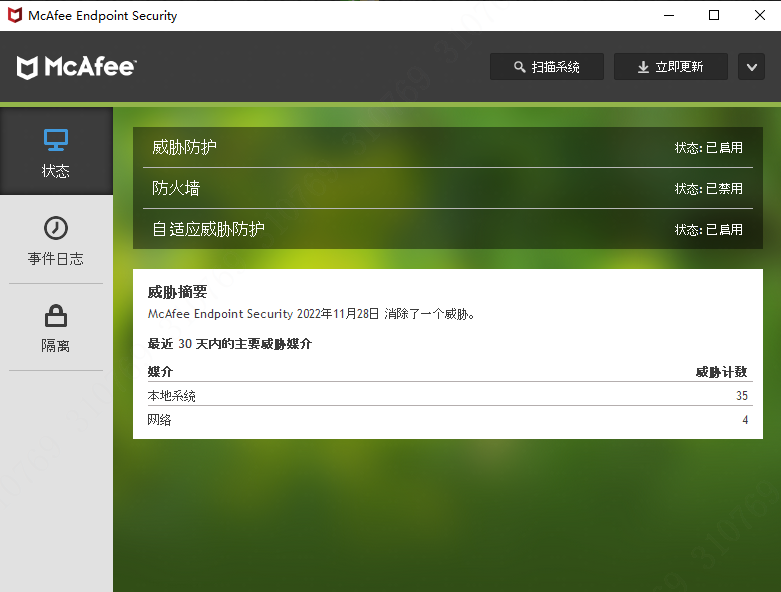This screenshot has width=781, height=592.
Task: Click the 扫描系统 button
Action: pos(547,67)
